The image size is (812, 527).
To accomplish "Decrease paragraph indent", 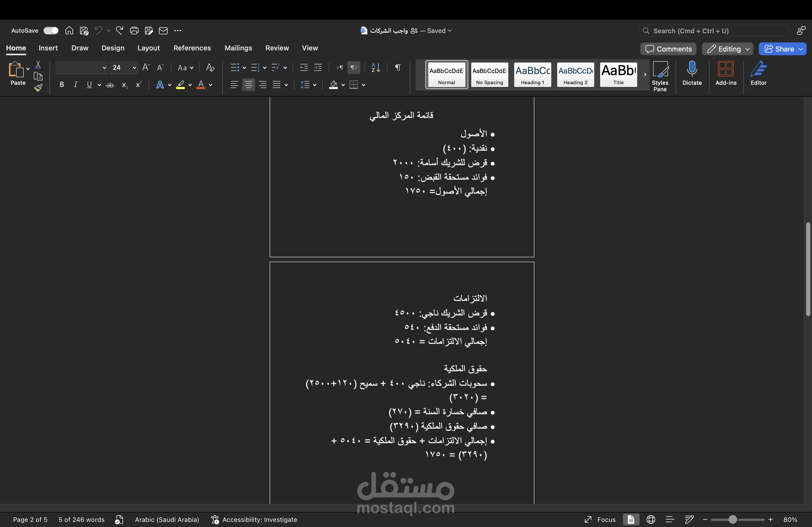I will (304, 68).
